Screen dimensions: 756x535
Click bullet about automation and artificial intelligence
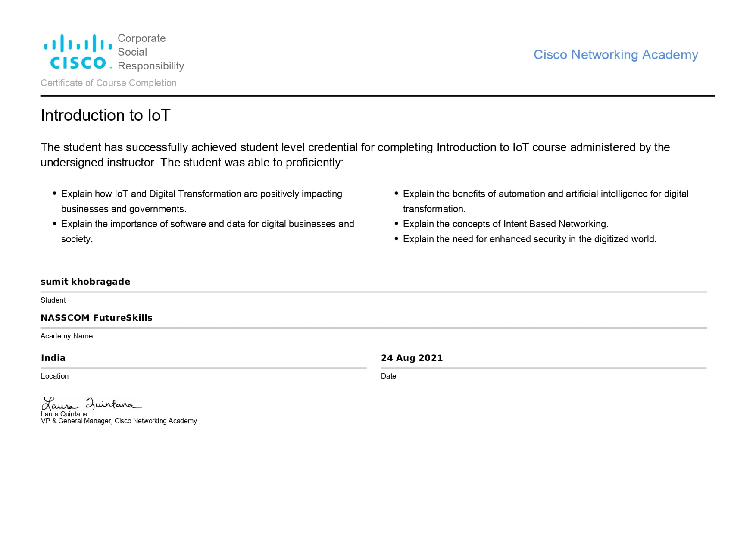tap(545, 201)
